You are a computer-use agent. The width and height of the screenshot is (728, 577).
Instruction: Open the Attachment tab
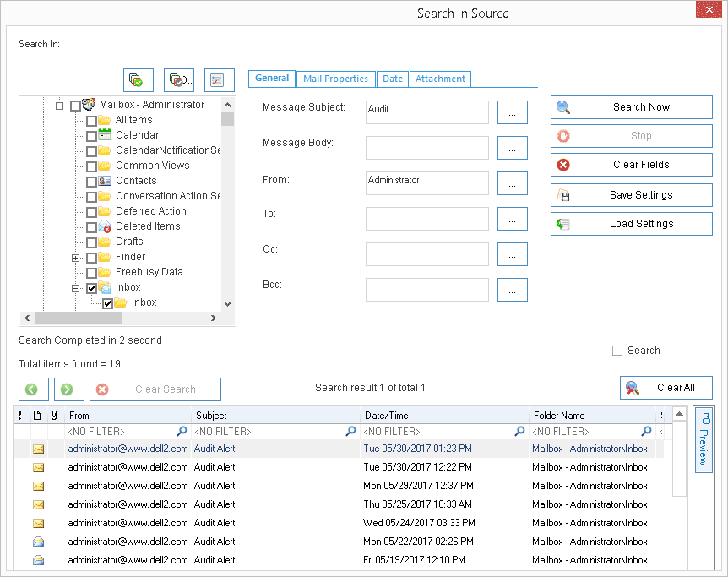[x=440, y=79]
